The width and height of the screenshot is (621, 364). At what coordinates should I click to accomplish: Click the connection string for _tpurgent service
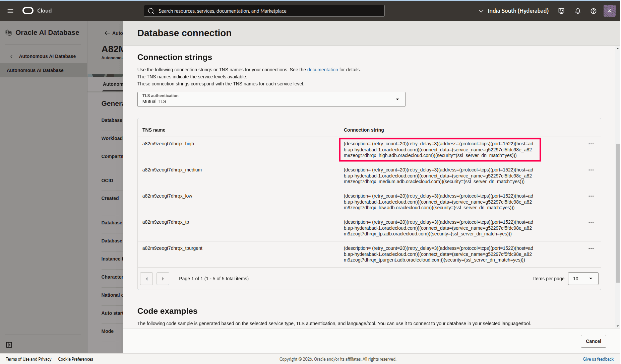[x=438, y=254]
